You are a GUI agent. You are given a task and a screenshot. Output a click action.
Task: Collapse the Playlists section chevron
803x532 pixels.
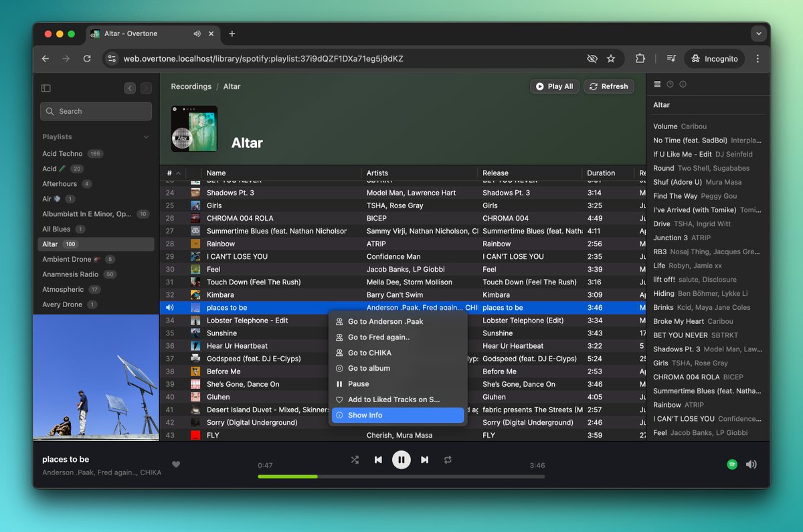click(x=147, y=137)
